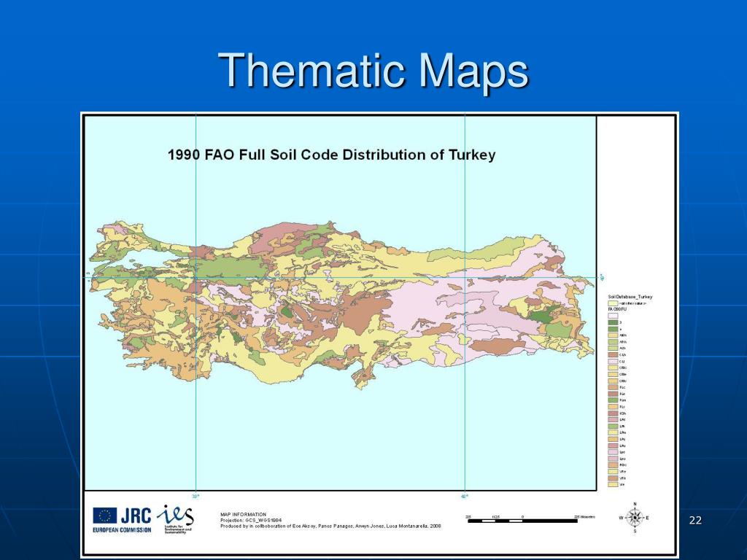Click the 'Projection: GCS_WGS1984' line
Viewport: 747px width, 560px height.
[x=251, y=521]
